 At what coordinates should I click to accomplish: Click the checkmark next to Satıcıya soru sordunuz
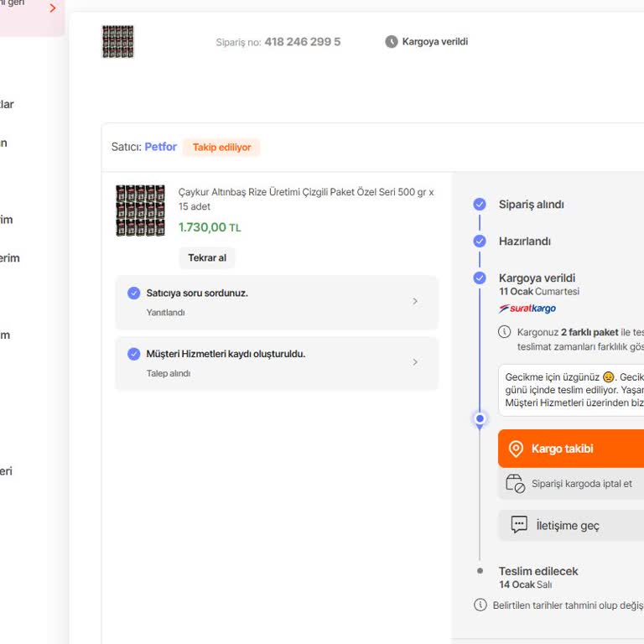[x=133, y=293]
